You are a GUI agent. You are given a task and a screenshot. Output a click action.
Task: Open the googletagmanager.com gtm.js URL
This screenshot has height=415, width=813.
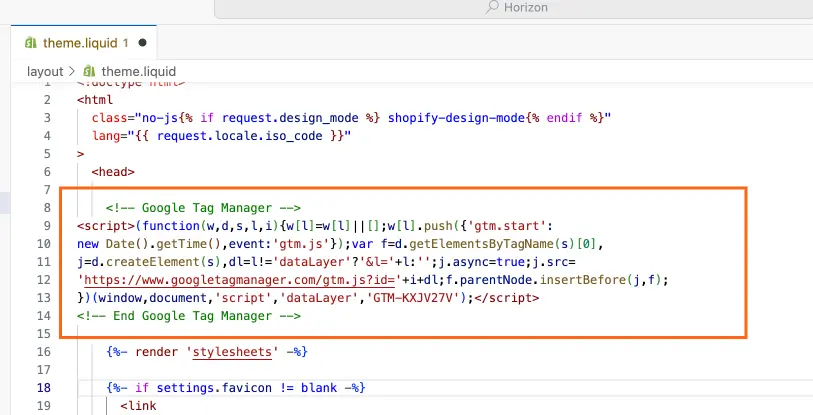tap(240, 280)
